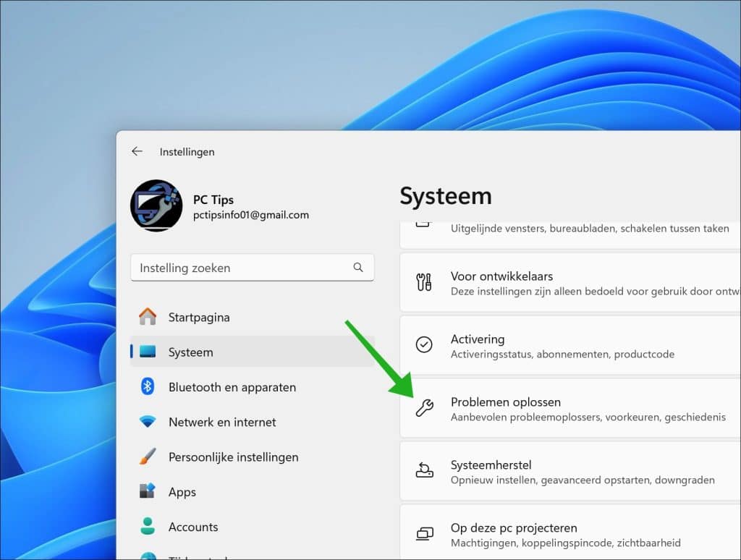741x560 pixels.
Task: Click the Problemen oplossen wrench icon
Action: (424, 408)
